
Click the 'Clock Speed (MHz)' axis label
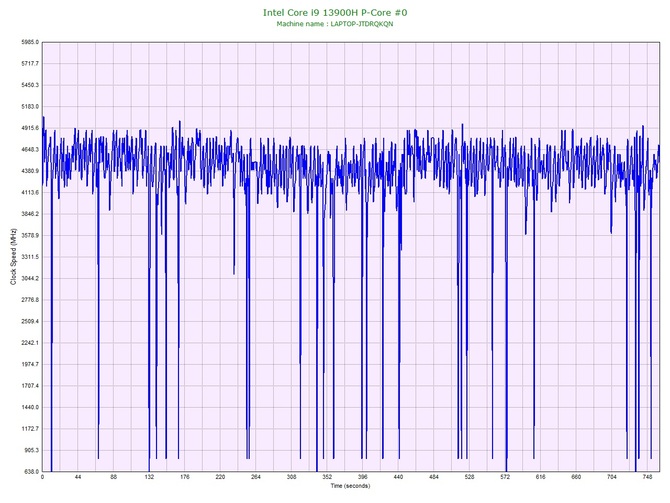(x=13, y=257)
